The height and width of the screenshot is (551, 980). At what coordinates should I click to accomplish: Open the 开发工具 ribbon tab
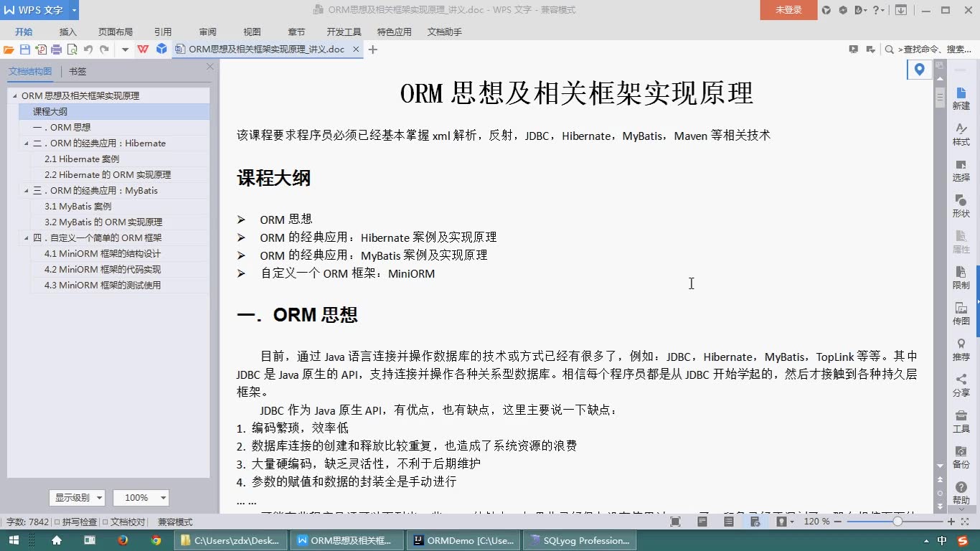(344, 32)
